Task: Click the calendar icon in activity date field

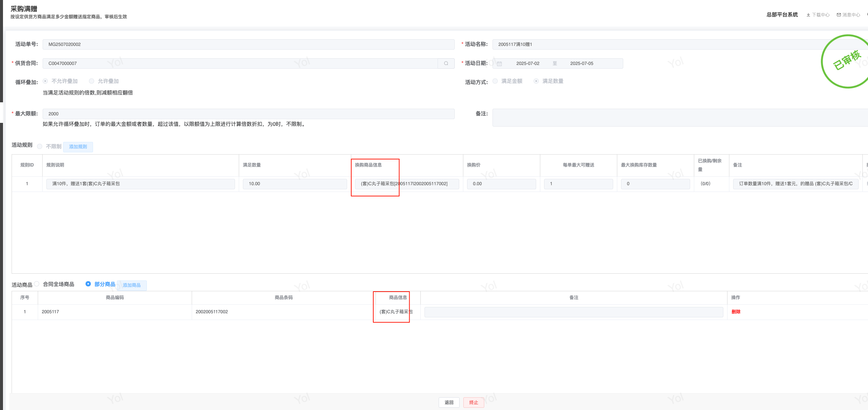Action: pos(499,64)
